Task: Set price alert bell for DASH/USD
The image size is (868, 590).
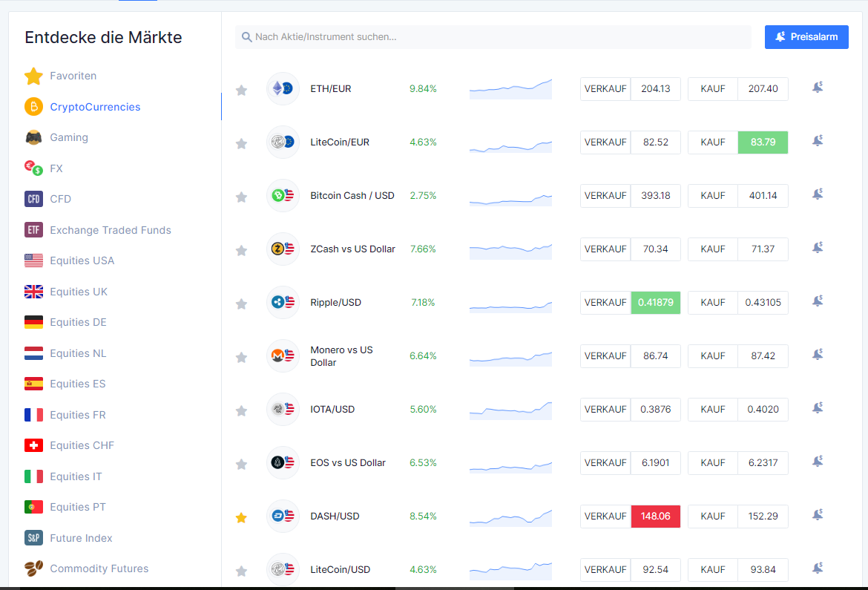Action: pos(818,514)
